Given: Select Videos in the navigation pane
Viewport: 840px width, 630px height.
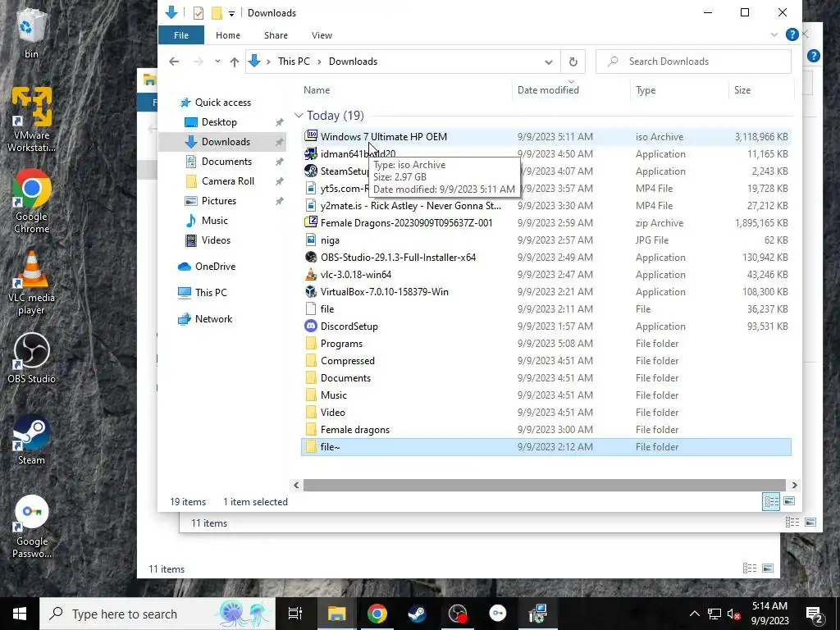Looking at the screenshot, I should (216, 240).
